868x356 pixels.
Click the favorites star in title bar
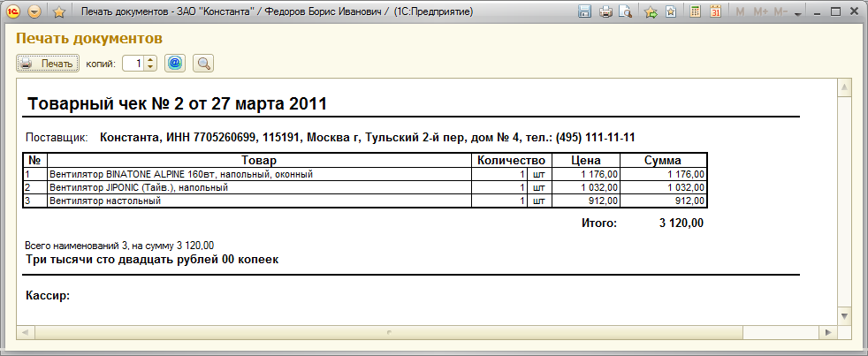pos(59,11)
